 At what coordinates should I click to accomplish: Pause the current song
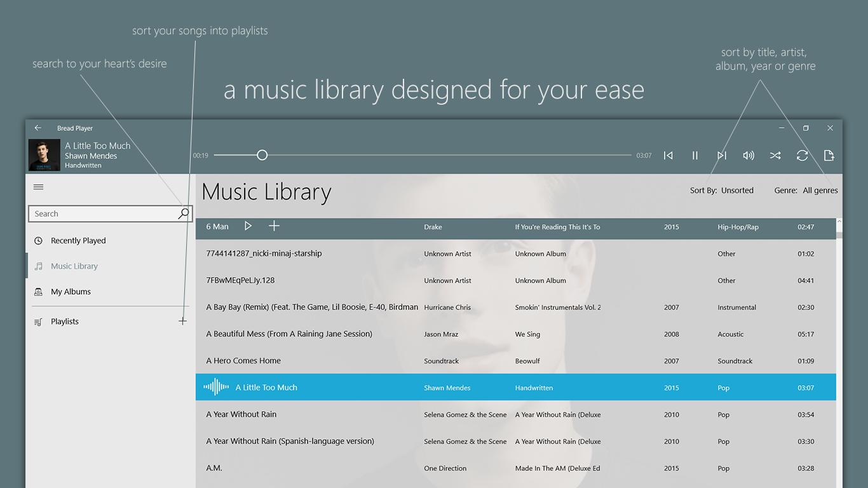click(695, 156)
